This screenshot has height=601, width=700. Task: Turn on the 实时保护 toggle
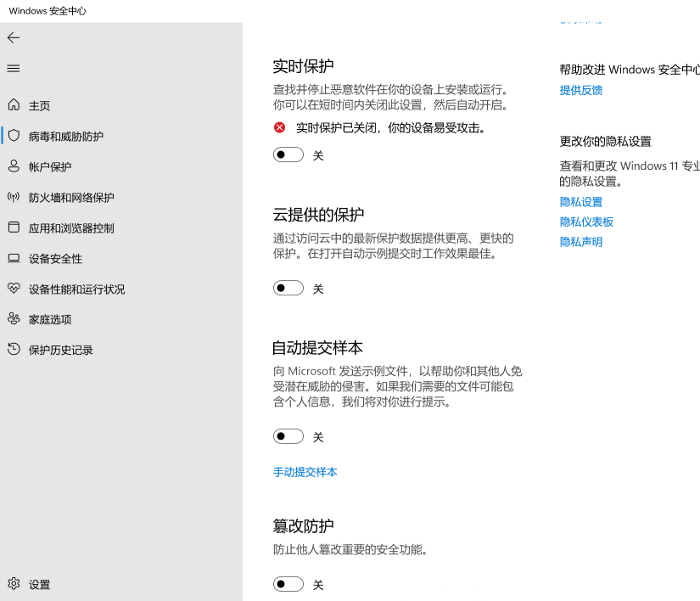(288, 155)
